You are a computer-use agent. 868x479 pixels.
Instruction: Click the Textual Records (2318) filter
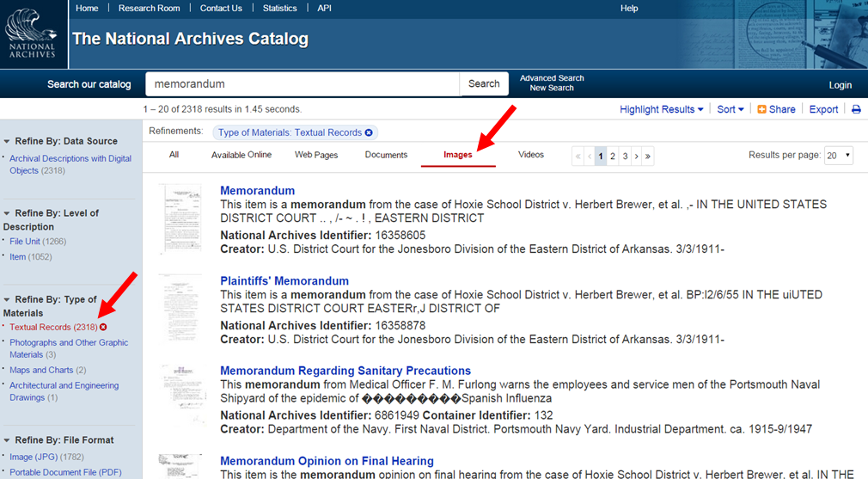pos(53,328)
